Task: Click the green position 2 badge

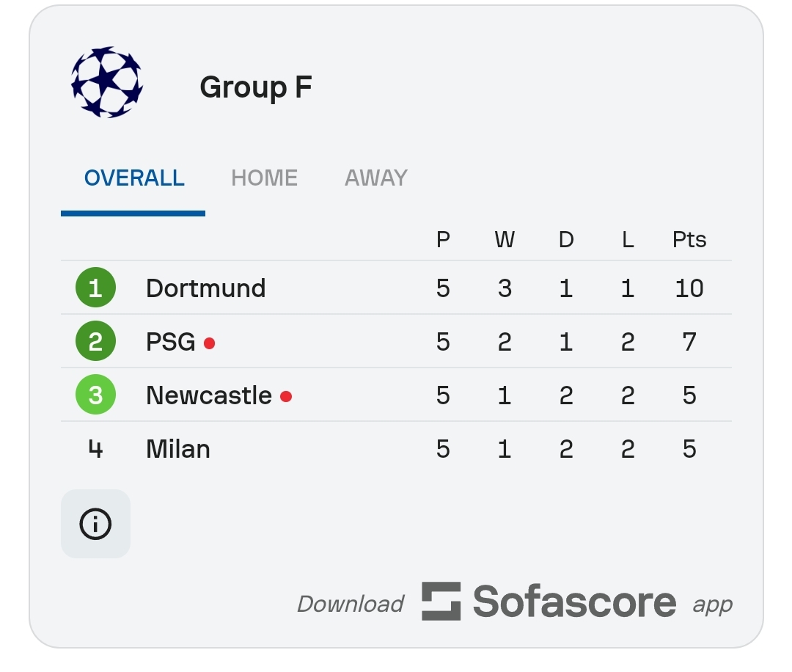Action: pos(95,341)
